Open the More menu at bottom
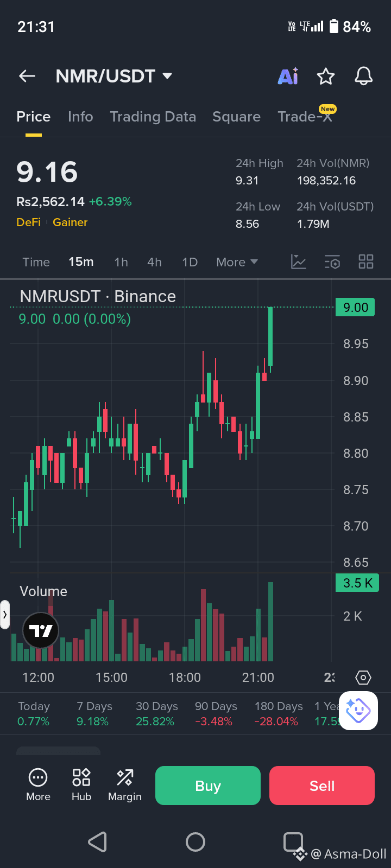The image size is (391, 868). (38, 786)
